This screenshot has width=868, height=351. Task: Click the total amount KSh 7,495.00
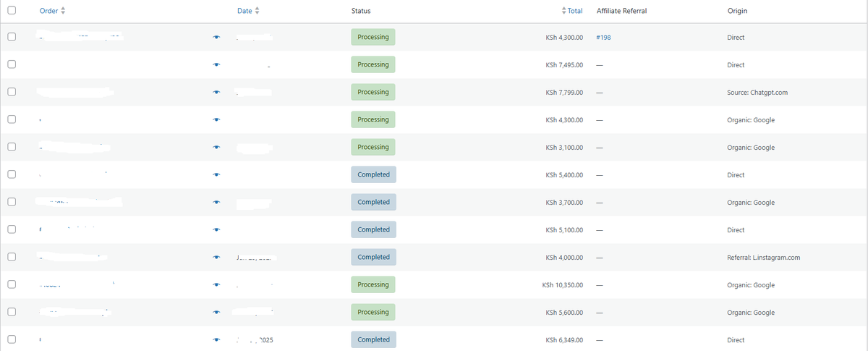coord(564,65)
